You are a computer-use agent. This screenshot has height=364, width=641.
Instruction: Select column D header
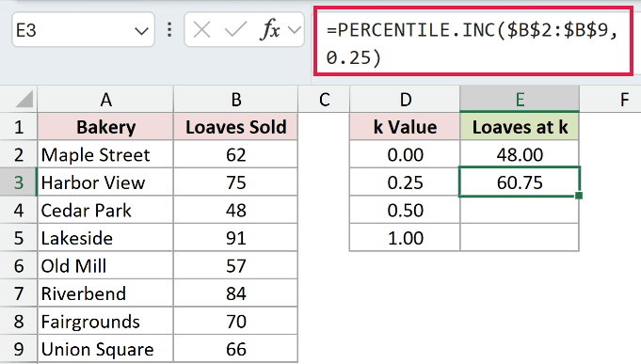405,100
